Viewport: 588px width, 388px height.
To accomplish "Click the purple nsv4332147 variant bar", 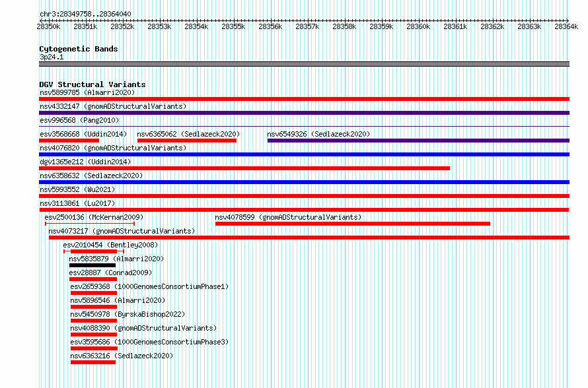I will click(304, 113).
